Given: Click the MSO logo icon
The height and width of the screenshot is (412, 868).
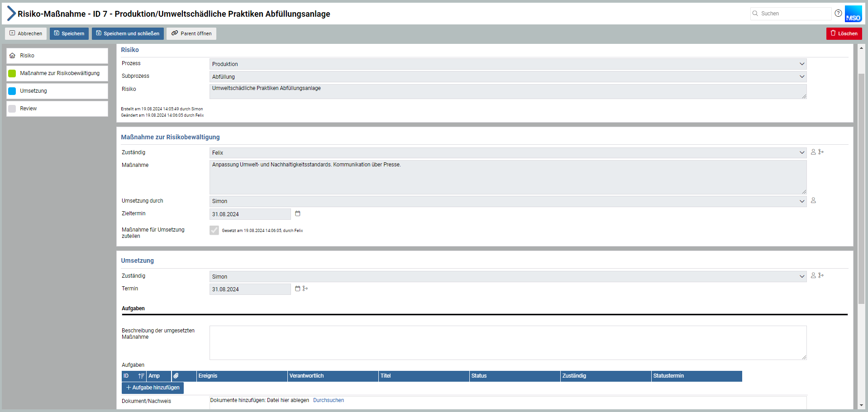Looking at the screenshot, I should coord(853,14).
